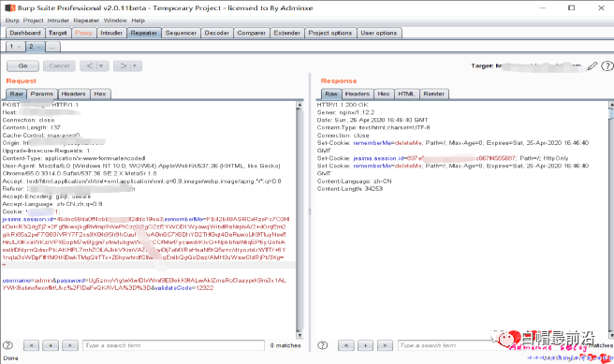Click 'Connection: close' in request
Viewport: 614px width, 364px height.
[x=28, y=120]
